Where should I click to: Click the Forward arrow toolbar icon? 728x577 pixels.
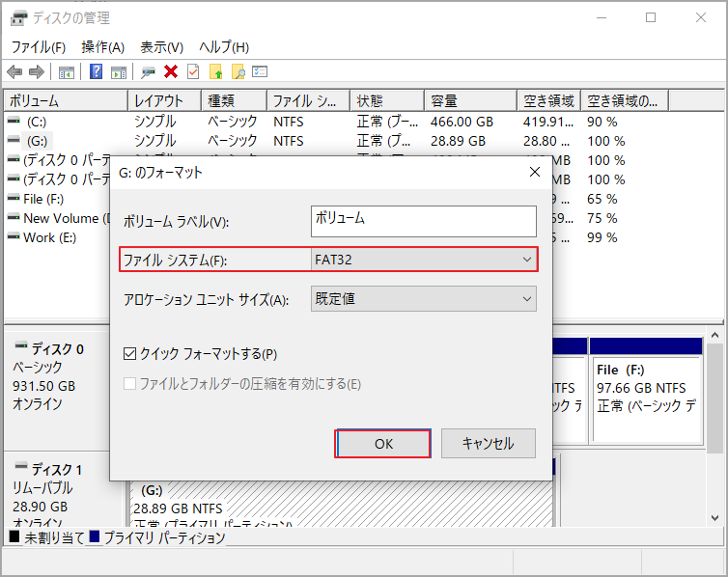37,72
